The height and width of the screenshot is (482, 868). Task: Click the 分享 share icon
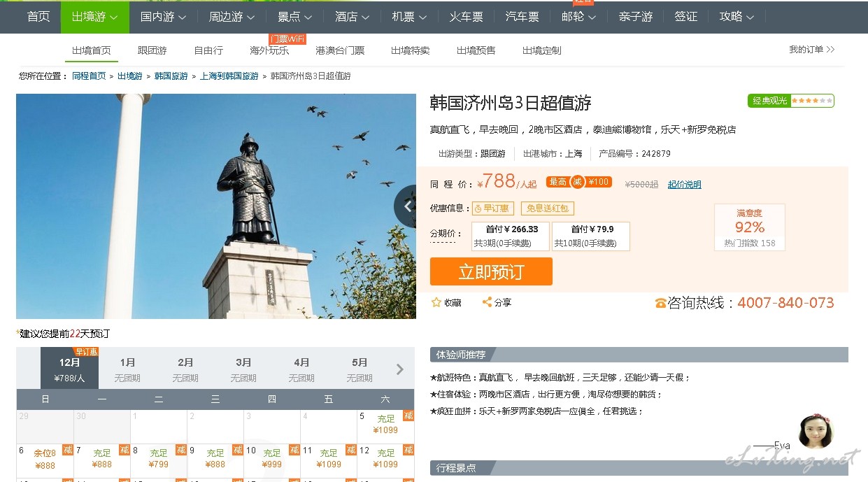click(x=487, y=302)
